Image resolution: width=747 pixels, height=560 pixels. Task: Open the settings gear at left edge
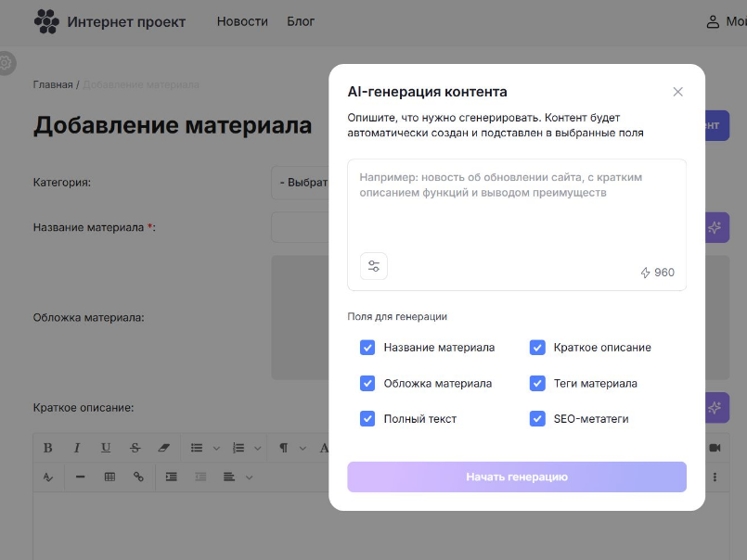point(6,63)
